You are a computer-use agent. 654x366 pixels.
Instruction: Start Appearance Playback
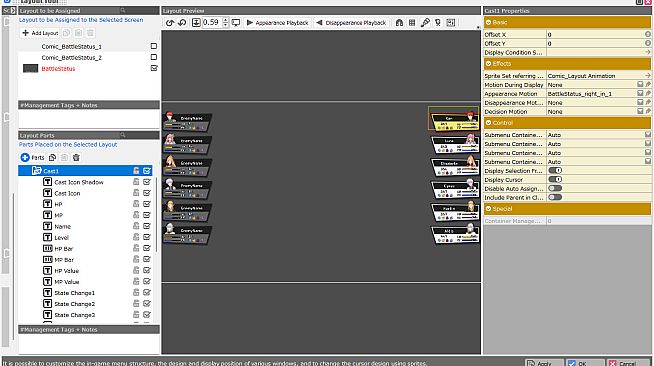277,23
